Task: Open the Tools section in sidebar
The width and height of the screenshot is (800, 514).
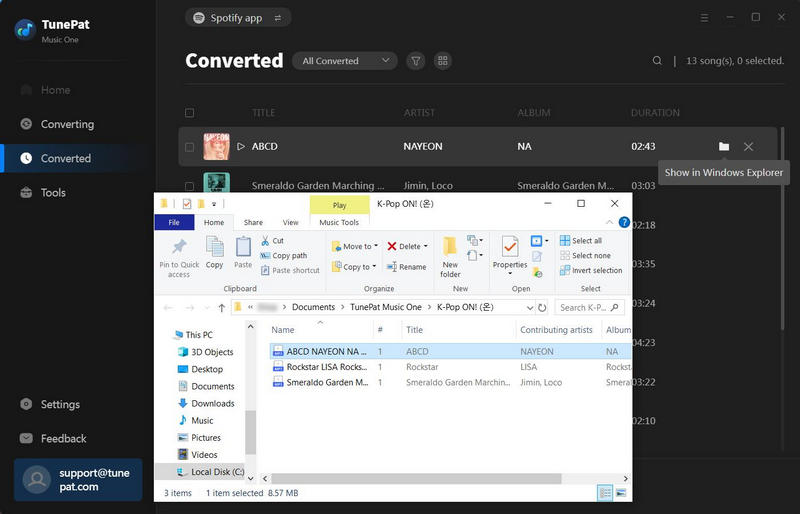Action: pyautogui.click(x=53, y=193)
